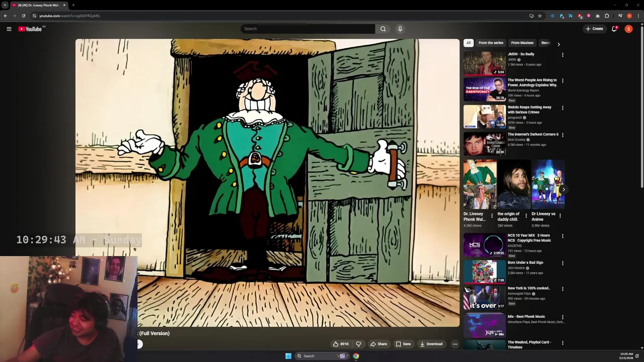Open options for Internet's Darkest Corners 6

click(562, 135)
